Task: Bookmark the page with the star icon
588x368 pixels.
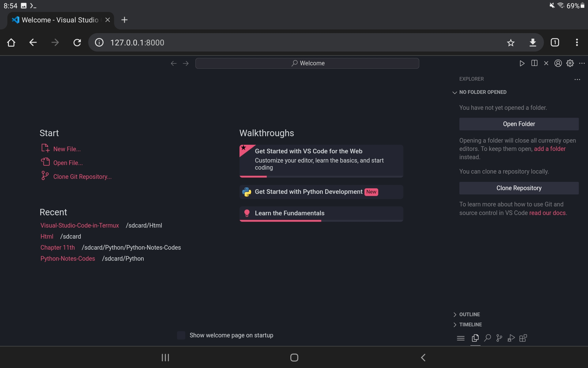Action: tap(511, 43)
